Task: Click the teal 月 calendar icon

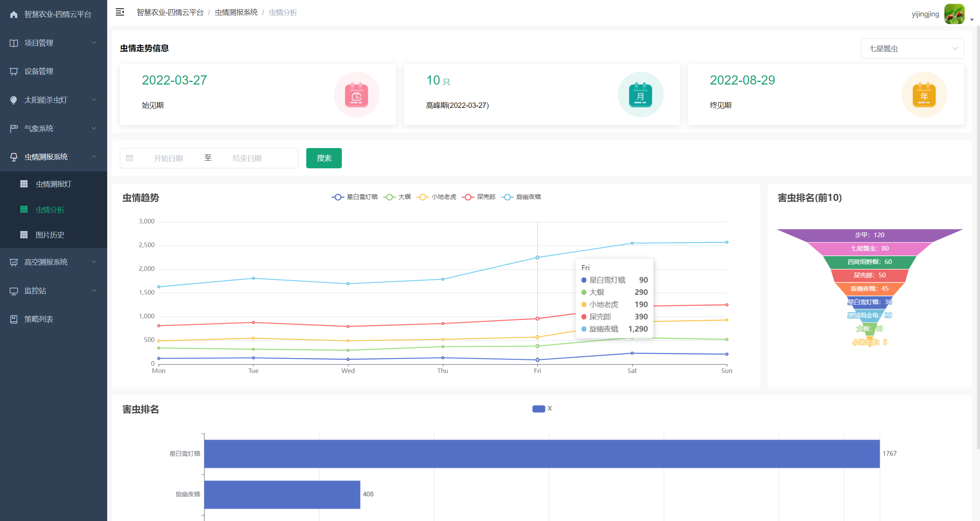Action: pos(640,95)
